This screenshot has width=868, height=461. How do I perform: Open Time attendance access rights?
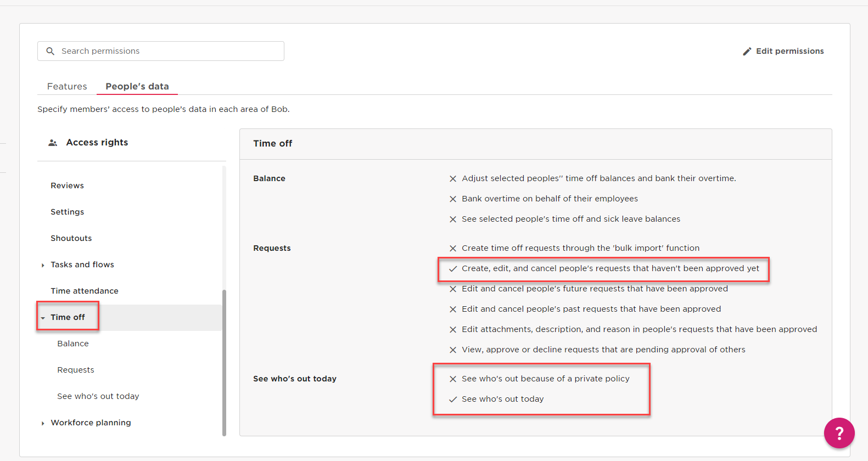coord(85,291)
